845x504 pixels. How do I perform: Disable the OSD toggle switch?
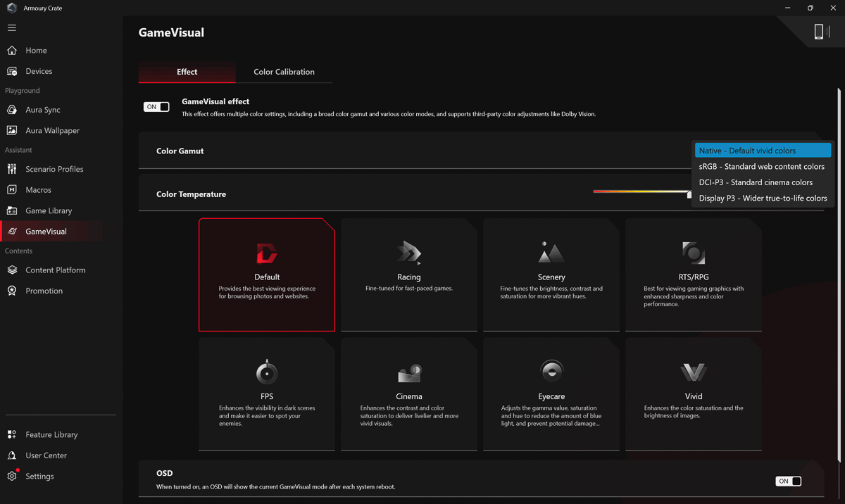[x=788, y=481]
